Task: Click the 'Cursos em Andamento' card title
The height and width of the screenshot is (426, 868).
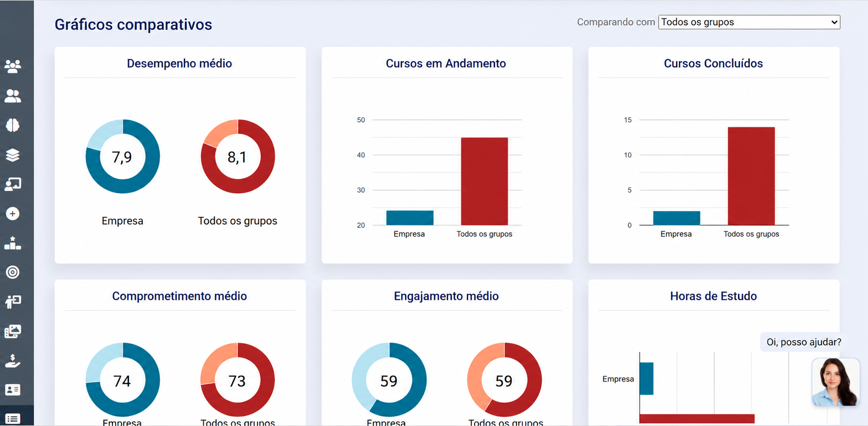Action: (446, 64)
